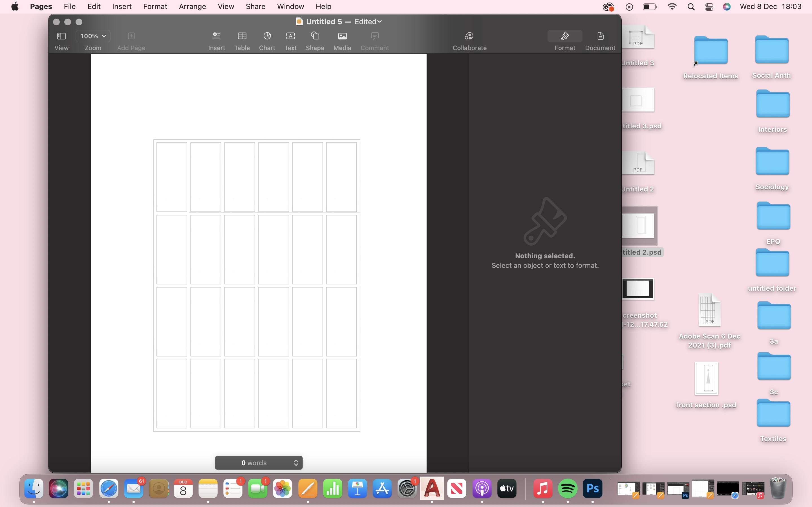
Task: Click the top-left table cell
Action: [171, 177]
